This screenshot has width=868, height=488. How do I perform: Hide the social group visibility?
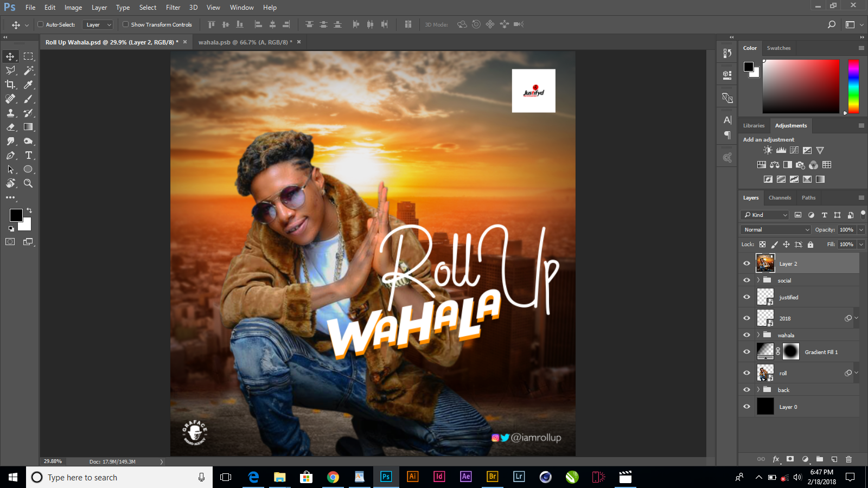pyautogui.click(x=746, y=280)
